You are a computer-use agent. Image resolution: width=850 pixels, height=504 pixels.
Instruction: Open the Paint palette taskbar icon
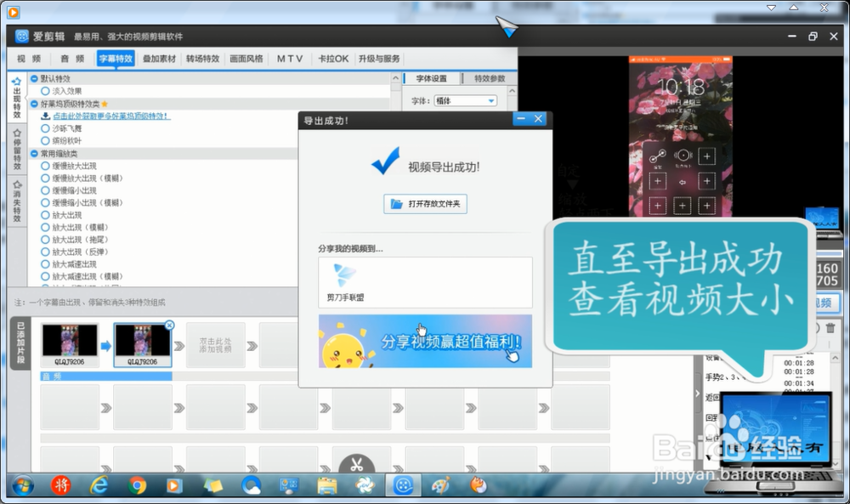tap(440, 485)
